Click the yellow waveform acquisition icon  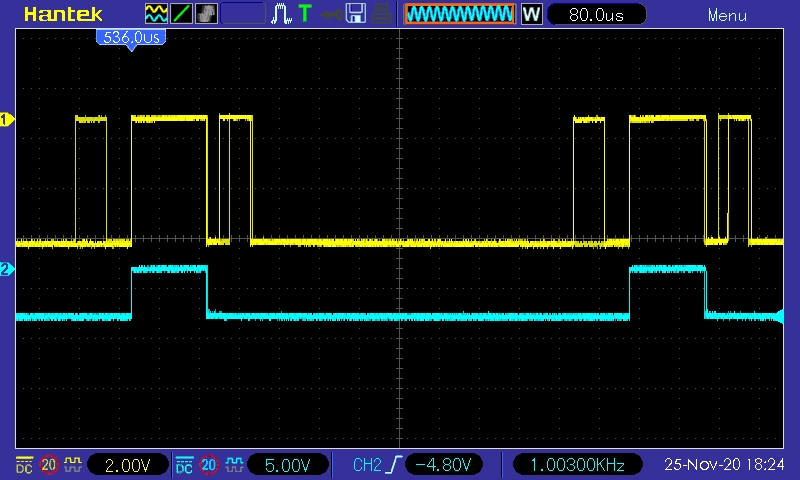tap(157, 14)
